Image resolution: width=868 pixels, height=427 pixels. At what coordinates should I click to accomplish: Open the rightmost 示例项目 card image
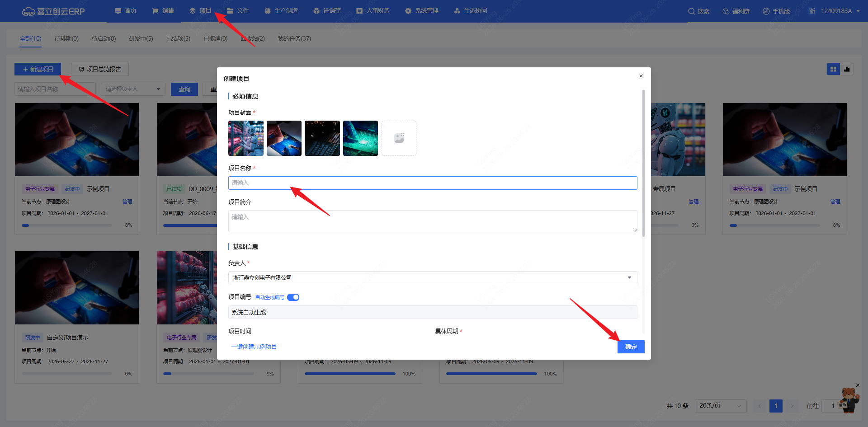coord(785,140)
